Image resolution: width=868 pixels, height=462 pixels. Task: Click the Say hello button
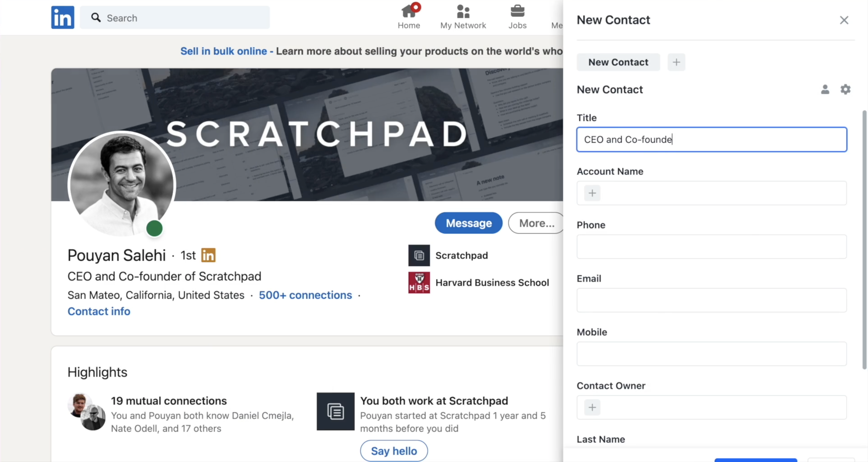(394, 451)
